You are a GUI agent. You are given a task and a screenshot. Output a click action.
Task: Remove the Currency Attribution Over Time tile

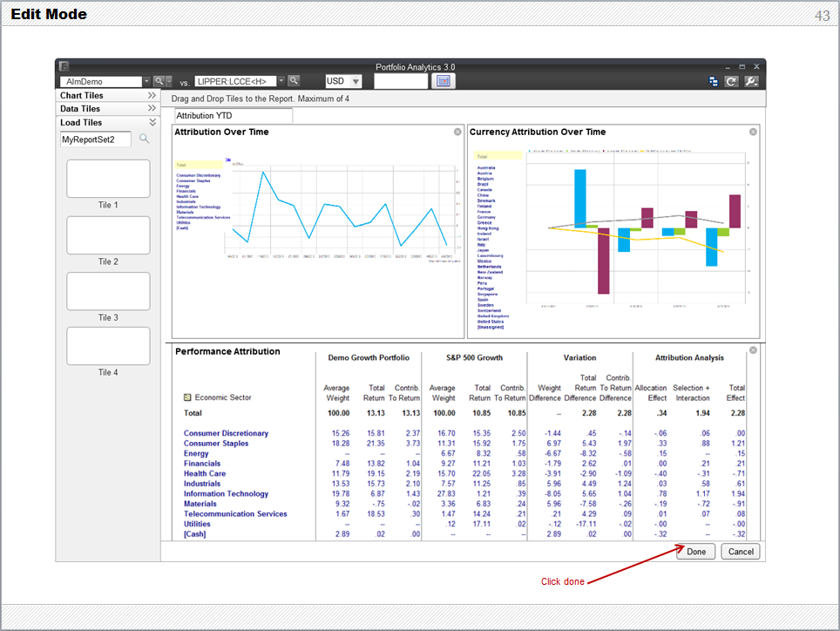753,132
